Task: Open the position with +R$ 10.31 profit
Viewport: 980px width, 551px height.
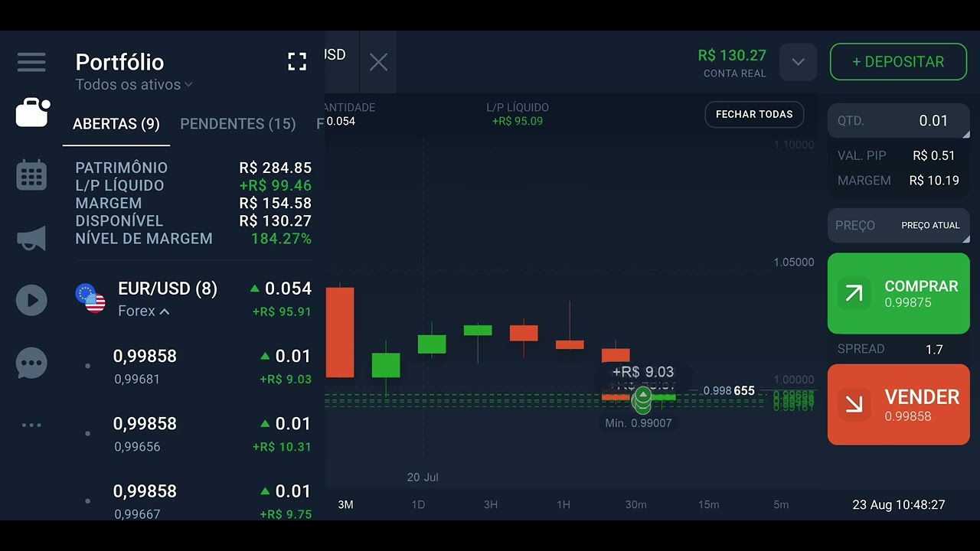Action: (195, 434)
